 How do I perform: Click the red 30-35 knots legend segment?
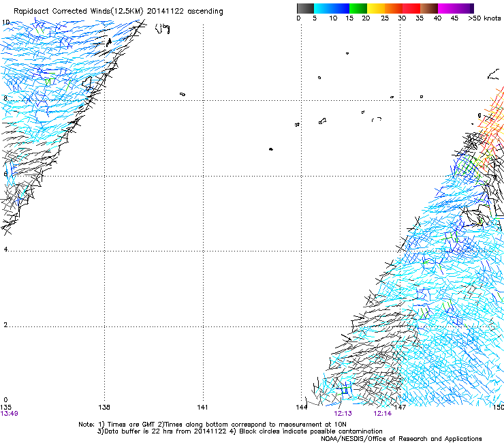(x=411, y=8)
